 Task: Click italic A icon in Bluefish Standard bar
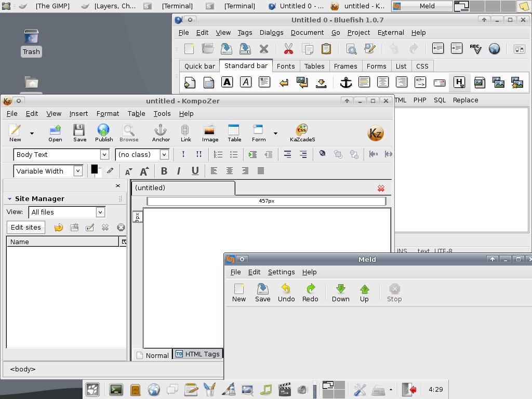(x=246, y=82)
